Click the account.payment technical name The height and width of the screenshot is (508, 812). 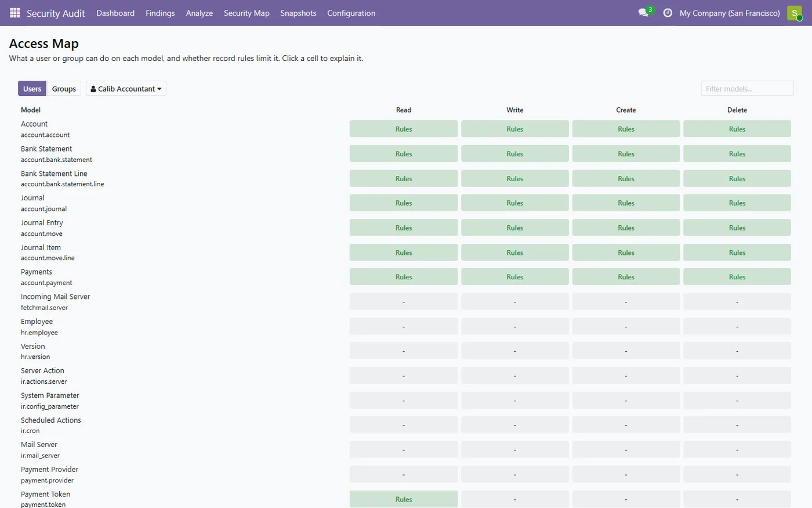tap(46, 283)
